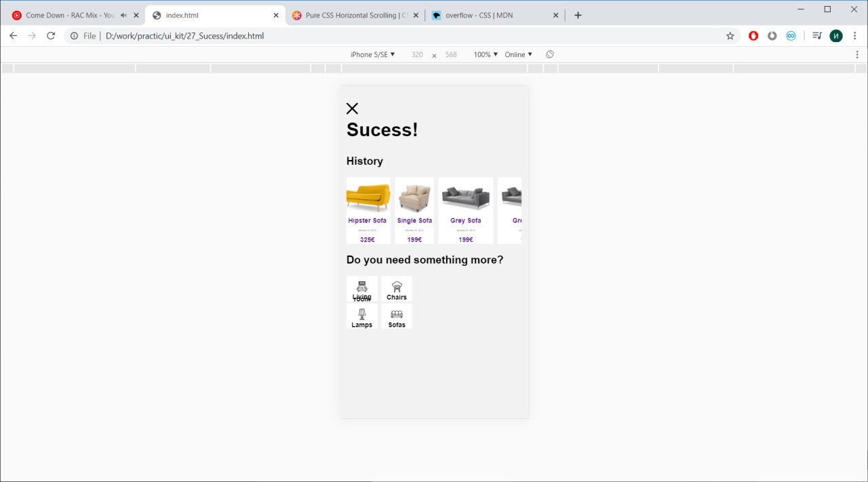Mute the YouTube tab audio icon
Image resolution: width=868 pixels, height=482 pixels.
click(x=123, y=15)
